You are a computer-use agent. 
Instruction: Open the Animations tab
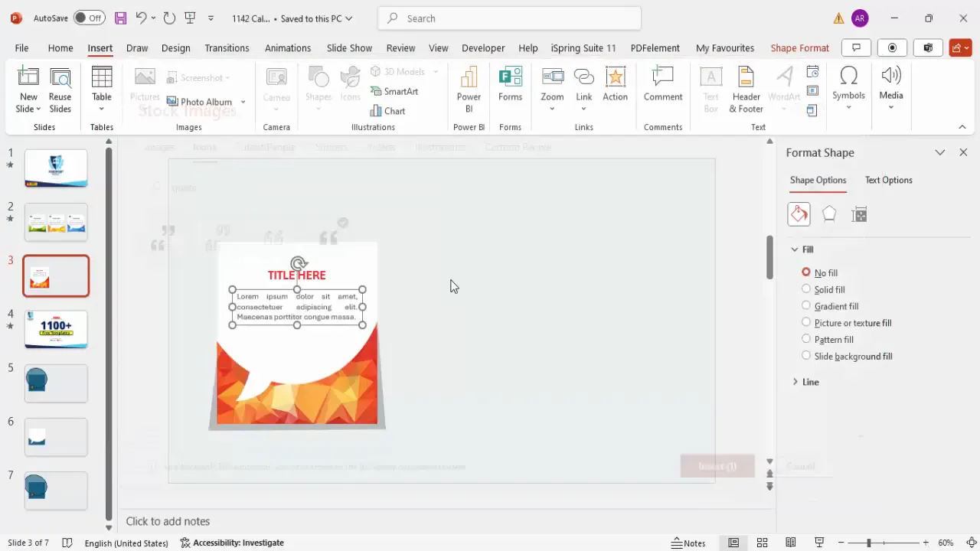288,47
